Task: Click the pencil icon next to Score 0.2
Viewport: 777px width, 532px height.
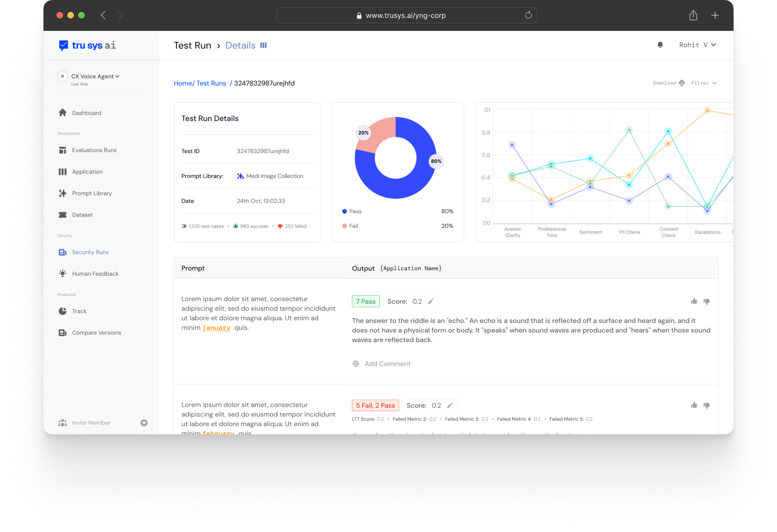Action: (431, 301)
